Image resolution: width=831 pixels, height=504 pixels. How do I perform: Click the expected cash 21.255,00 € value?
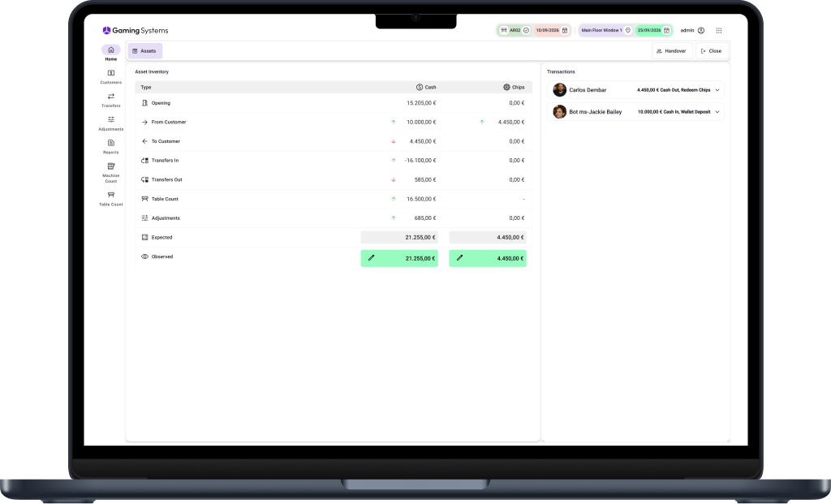pos(399,238)
